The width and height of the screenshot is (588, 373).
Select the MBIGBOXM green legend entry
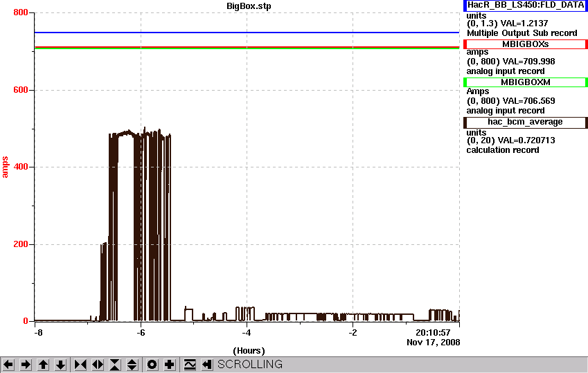tap(526, 82)
